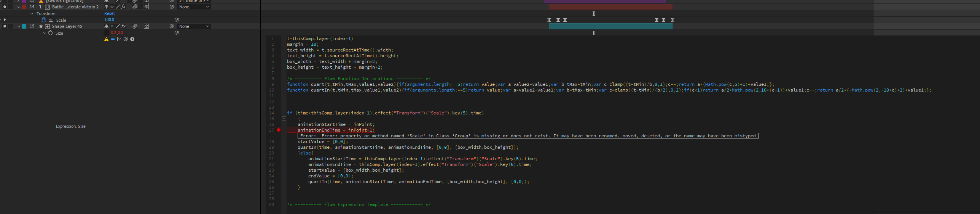Viewport: 980px width, 214px height.
Task: Click the Reset link for Transform
Action: pyautogui.click(x=109, y=13)
